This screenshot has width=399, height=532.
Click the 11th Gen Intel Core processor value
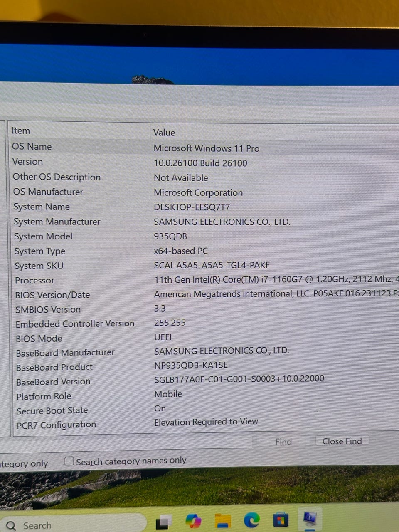tap(276, 279)
